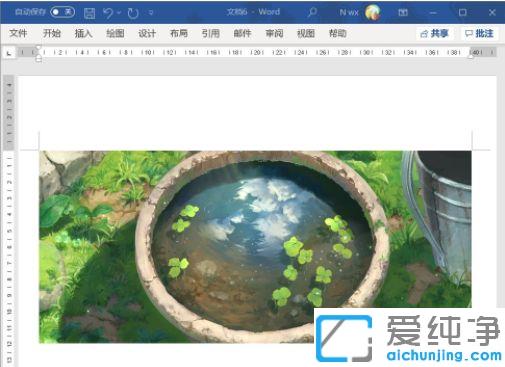This screenshot has width=505, height=367.
Task: Open the 审阅 tab
Action: click(274, 33)
